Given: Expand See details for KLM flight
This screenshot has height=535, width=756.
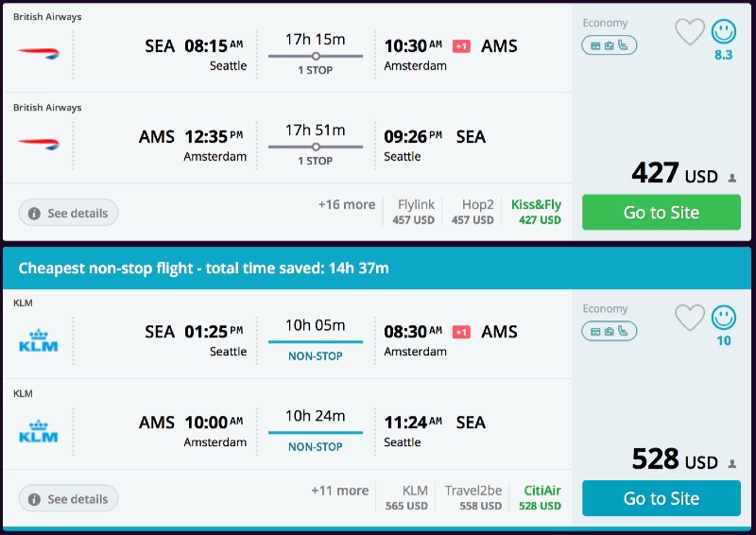Looking at the screenshot, I should 68,499.
